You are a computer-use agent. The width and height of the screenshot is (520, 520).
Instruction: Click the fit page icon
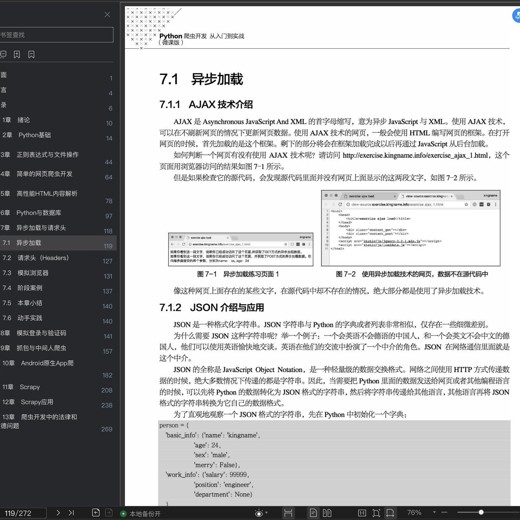tap(376, 513)
